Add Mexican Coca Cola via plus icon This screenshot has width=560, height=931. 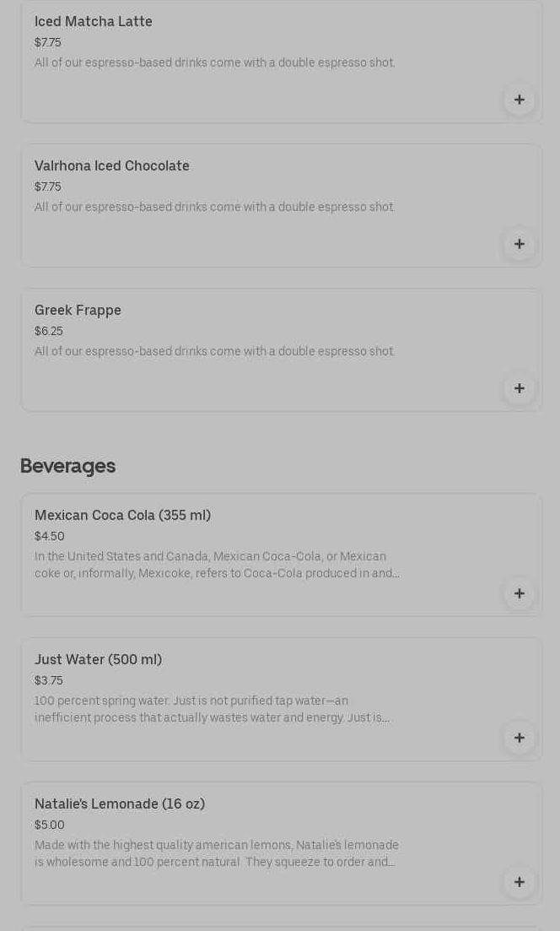tap(519, 593)
